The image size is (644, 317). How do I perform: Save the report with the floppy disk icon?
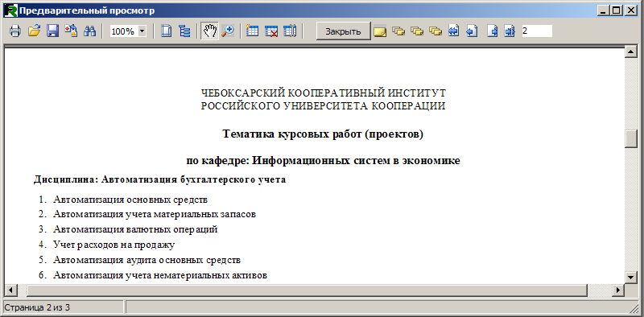[x=52, y=31]
